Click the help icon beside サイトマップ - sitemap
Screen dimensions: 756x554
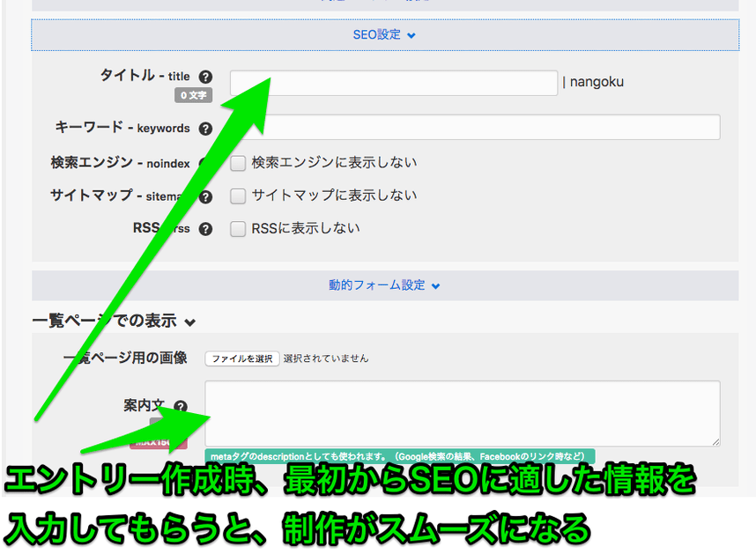coord(206,197)
